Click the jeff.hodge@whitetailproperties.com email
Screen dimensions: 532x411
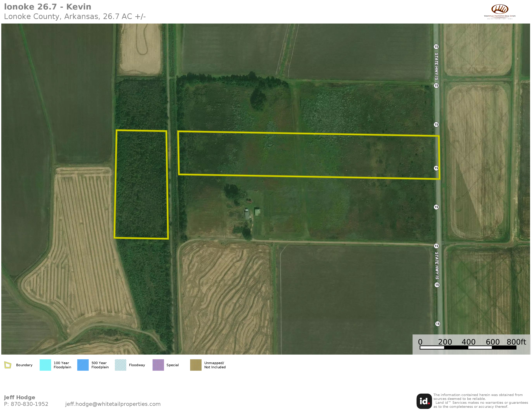113,404
